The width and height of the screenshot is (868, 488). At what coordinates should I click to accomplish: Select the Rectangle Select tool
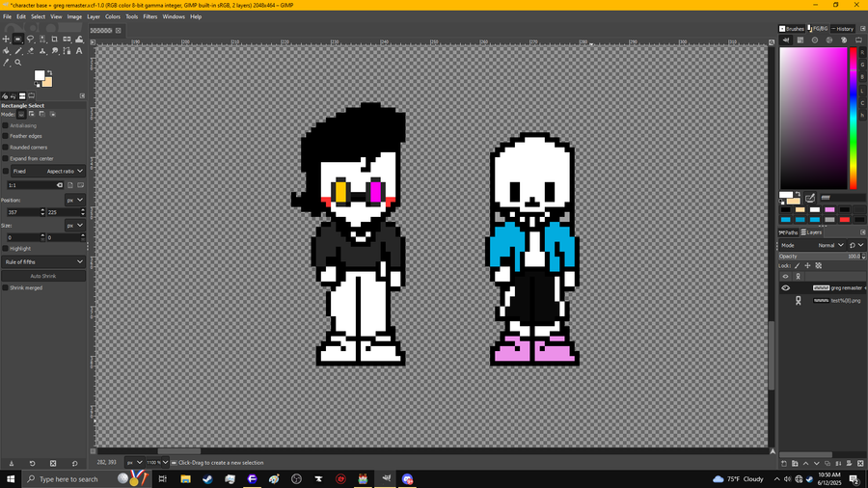coord(18,40)
